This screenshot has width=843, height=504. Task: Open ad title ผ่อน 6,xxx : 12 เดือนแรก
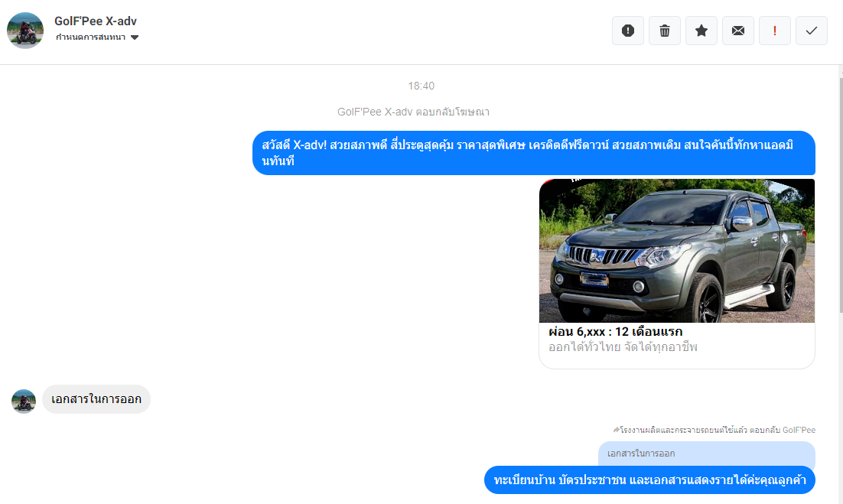point(616,331)
